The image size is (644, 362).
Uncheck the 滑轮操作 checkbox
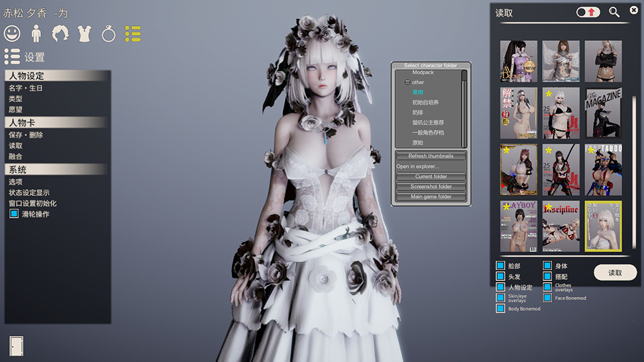tap(14, 214)
